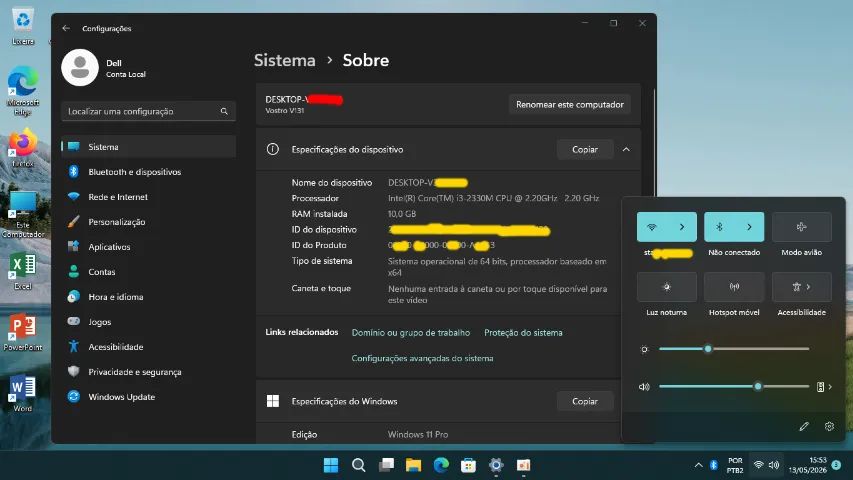853x480 pixels.
Task: Click the notification bell in the tray
Action: pos(836,465)
